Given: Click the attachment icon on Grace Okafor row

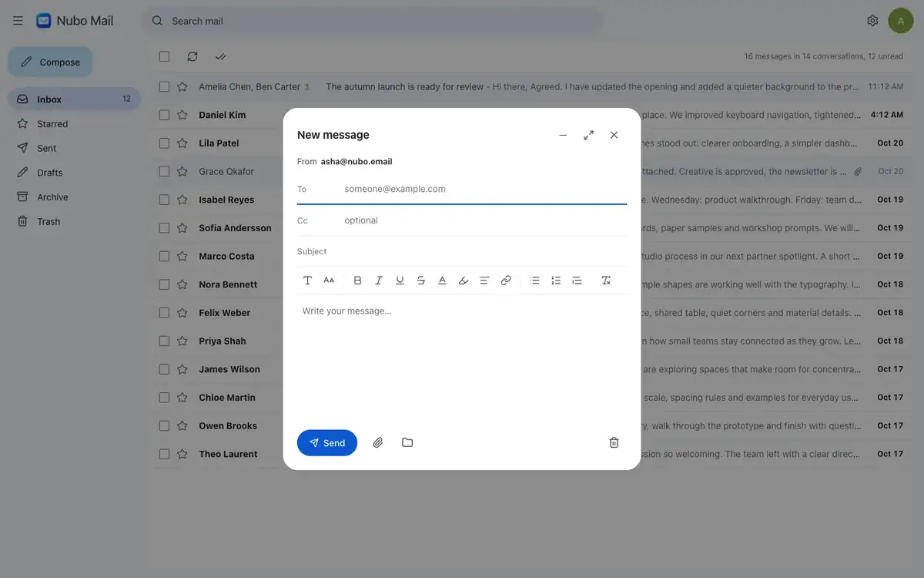Looking at the screenshot, I should 858,171.
